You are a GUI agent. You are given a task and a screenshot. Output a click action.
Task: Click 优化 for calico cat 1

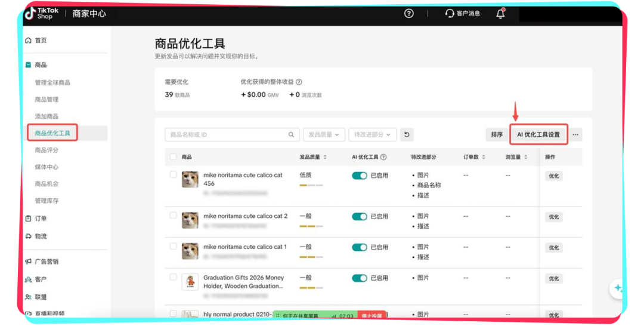553,248
